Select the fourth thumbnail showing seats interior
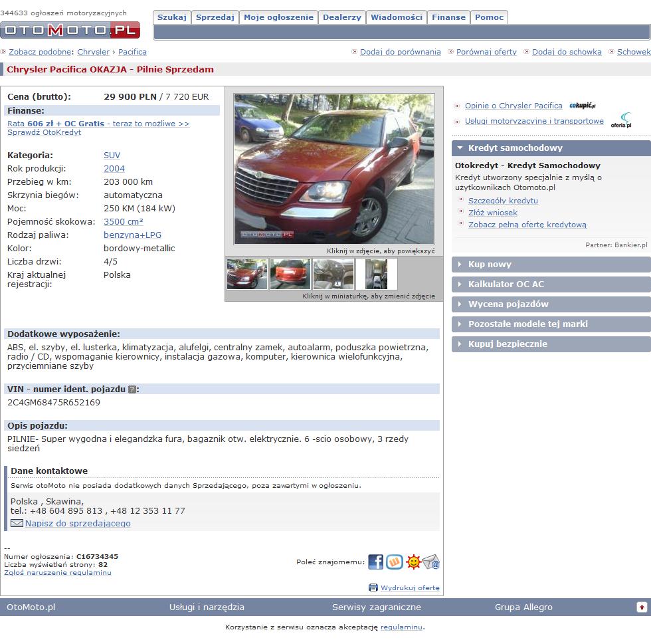Screen dimensions: 651x644 376,274
